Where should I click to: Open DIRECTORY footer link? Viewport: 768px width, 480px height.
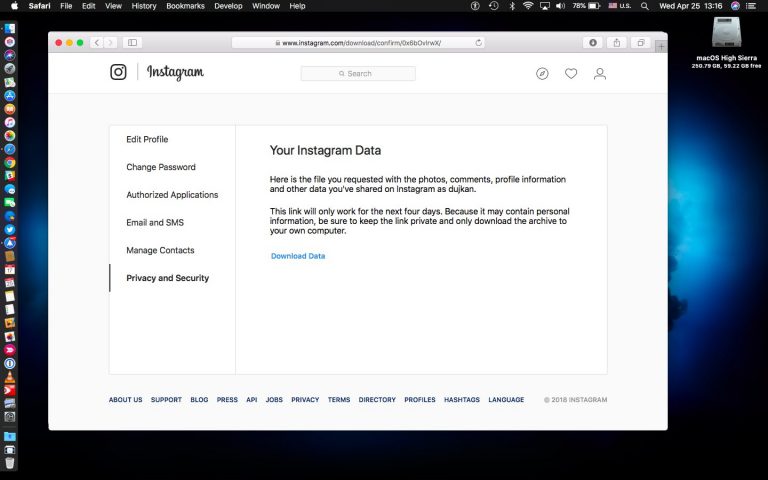[377, 400]
